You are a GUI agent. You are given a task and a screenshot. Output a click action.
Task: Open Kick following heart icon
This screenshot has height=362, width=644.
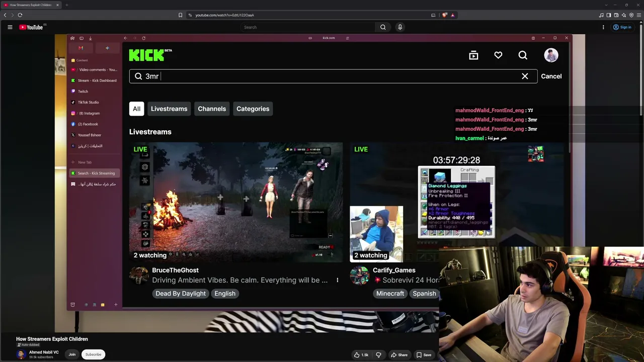[x=498, y=55]
